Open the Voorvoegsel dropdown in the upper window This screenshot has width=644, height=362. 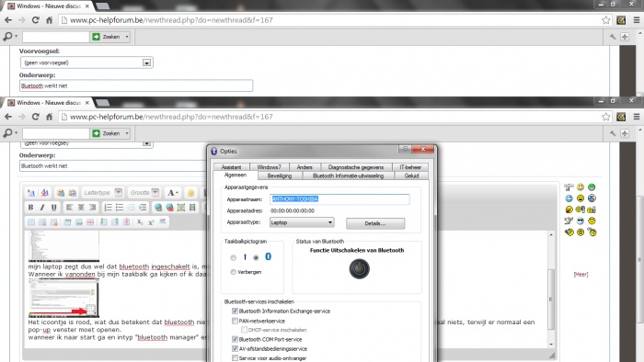(x=146, y=62)
